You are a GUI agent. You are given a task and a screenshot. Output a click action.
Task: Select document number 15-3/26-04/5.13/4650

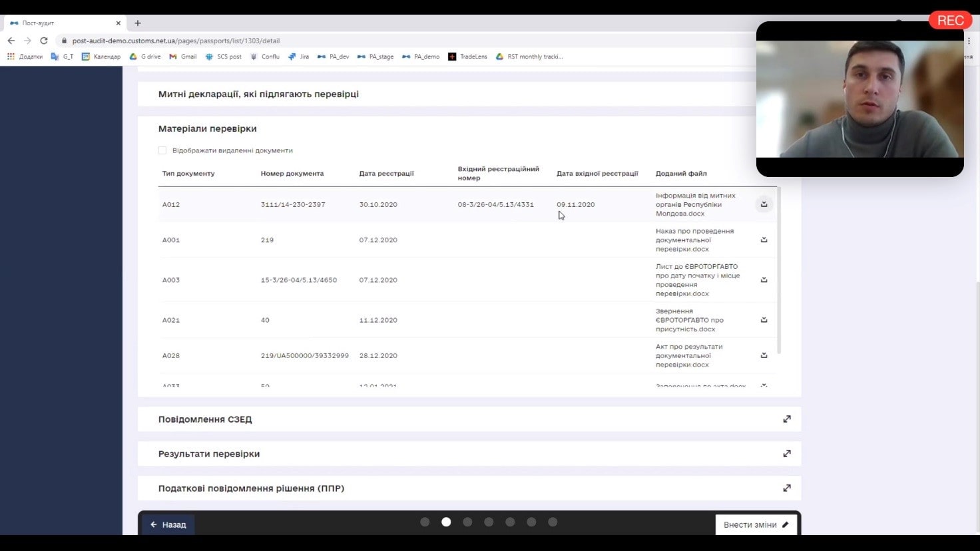point(298,279)
